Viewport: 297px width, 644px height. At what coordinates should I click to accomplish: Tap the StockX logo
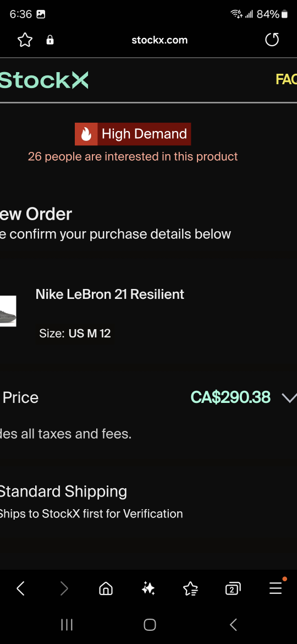pos(44,80)
